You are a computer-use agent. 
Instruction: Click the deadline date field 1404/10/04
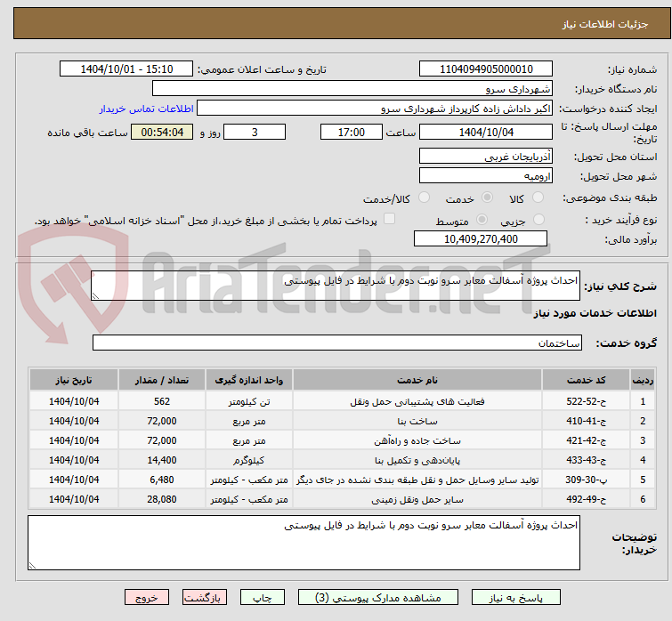point(486,132)
